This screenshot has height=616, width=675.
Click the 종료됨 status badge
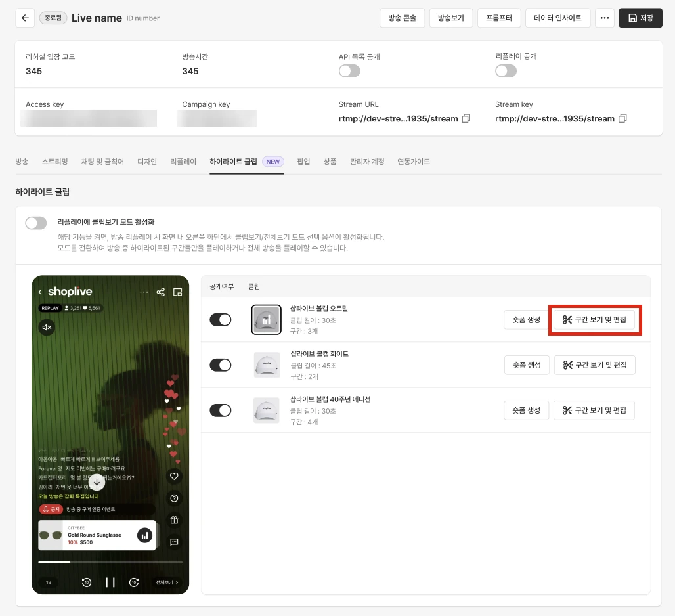(53, 18)
